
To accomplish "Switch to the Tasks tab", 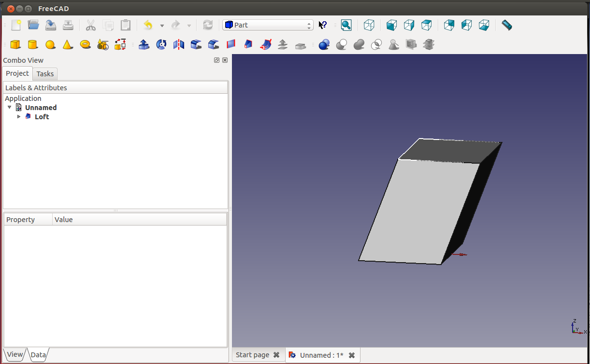I will pyautogui.click(x=45, y=74).
